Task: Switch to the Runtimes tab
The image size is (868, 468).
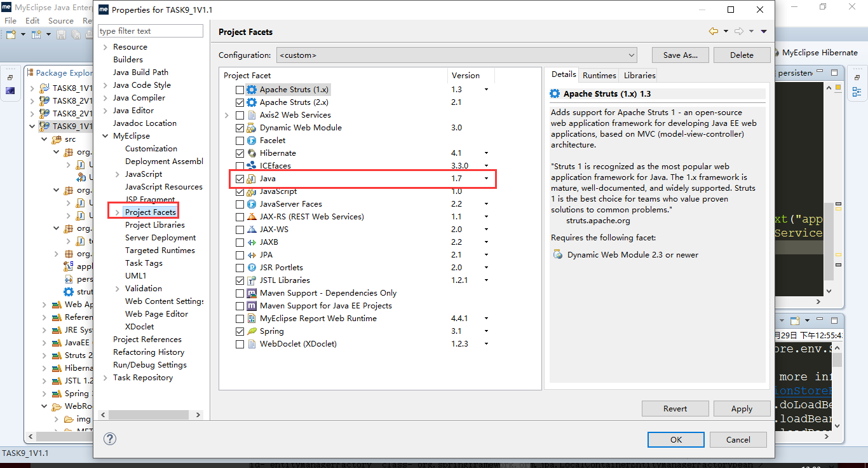Action: point(599,75)
